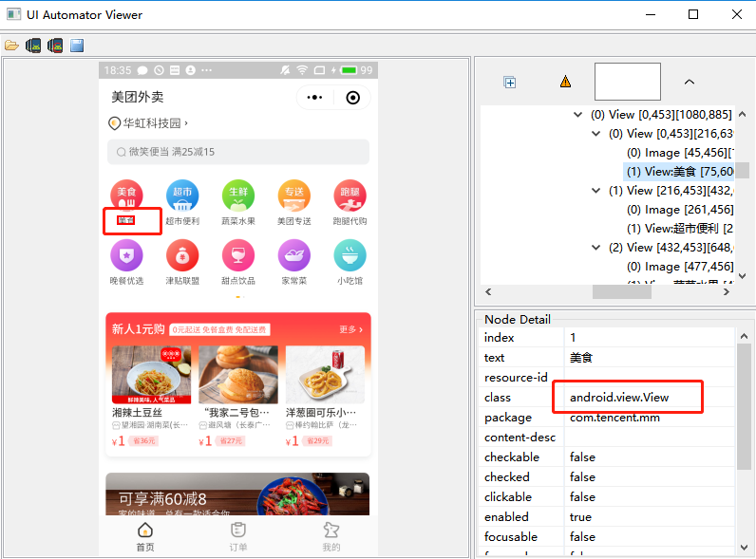
Task: Click the resource-id property label
Action: click(x=516, y=378)
